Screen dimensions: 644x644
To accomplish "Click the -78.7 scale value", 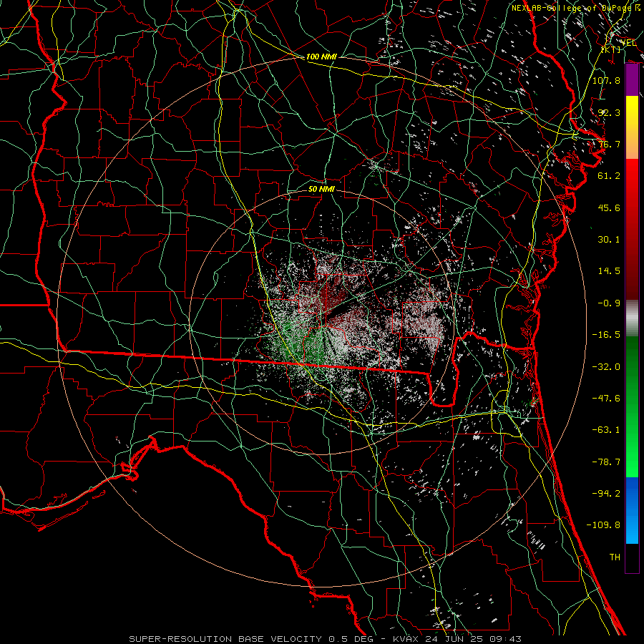I will tap(606, 462).
